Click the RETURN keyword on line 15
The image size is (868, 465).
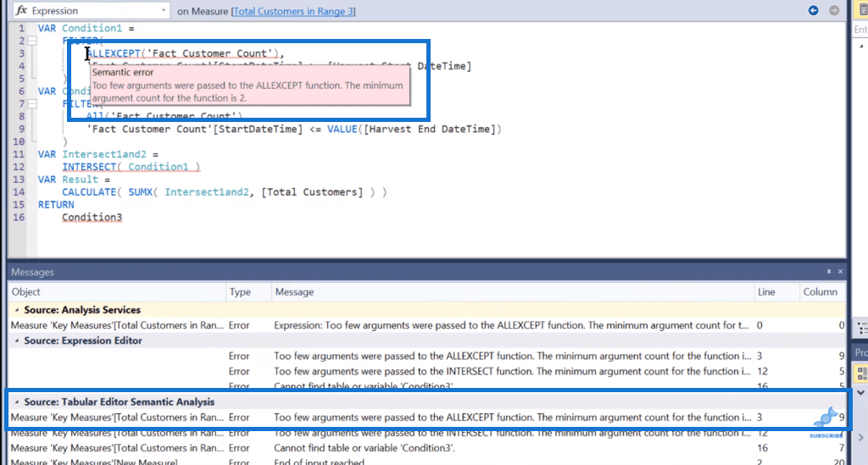coord(56,205)
